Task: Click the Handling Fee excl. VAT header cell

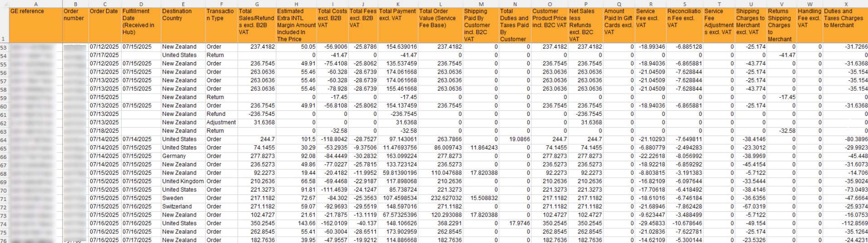Action: point(809,25)
